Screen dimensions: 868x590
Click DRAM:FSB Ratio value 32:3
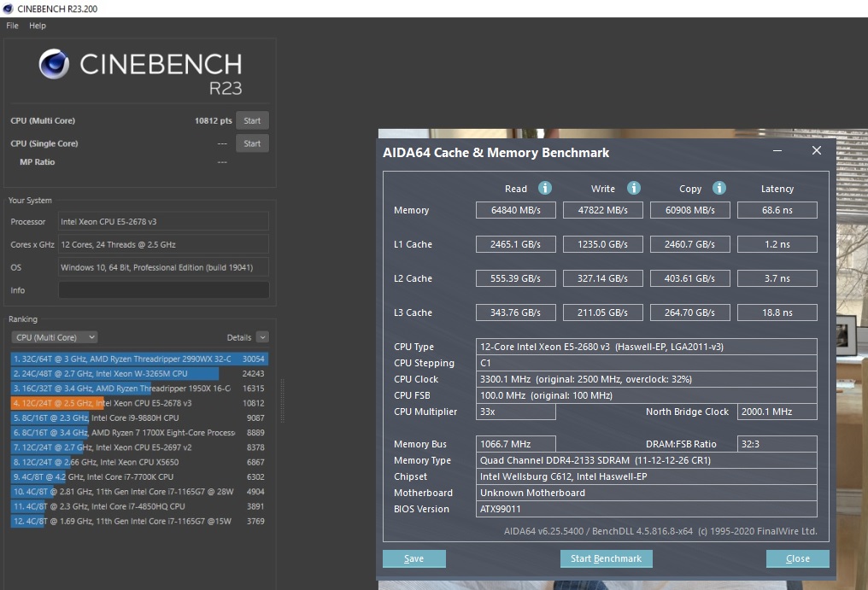(x=777, y=444)
